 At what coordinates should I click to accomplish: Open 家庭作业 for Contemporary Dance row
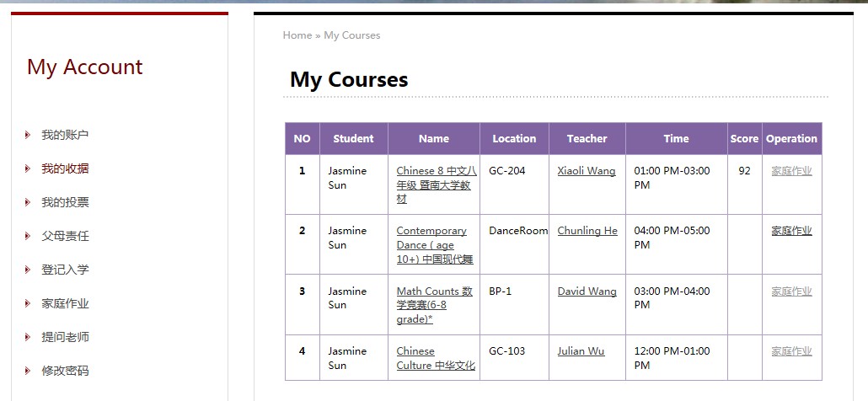coord(791,231)
